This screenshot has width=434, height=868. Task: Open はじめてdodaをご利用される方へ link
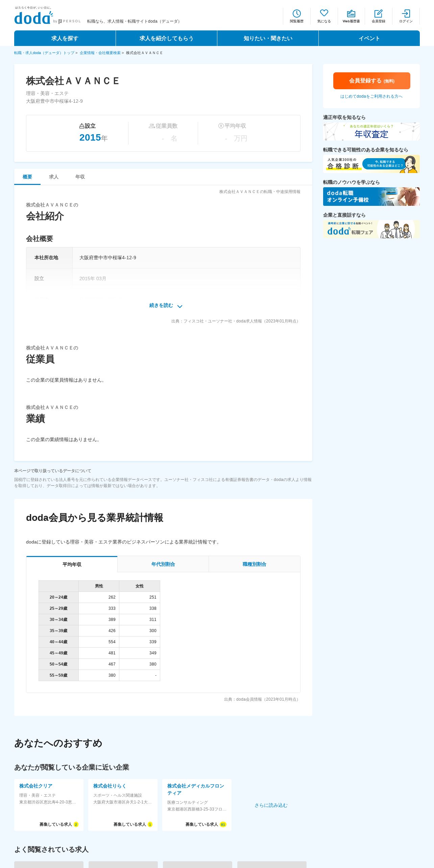[371, 96]
